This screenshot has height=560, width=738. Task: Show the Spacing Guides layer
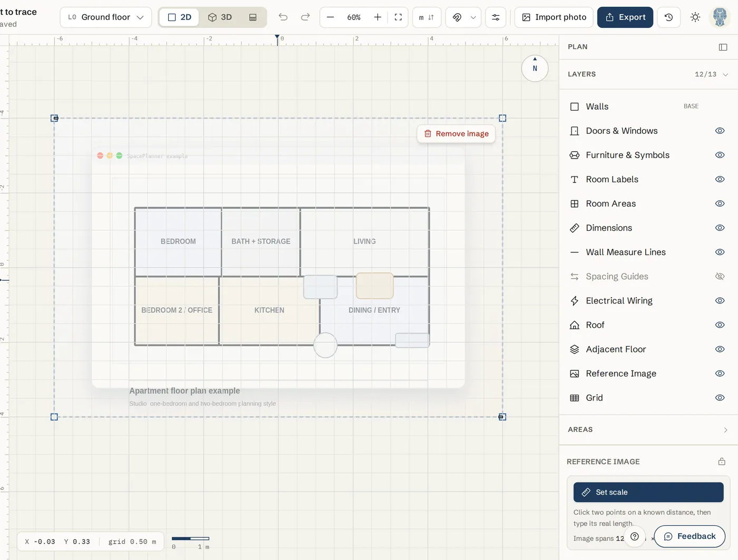tap(720, 277)
